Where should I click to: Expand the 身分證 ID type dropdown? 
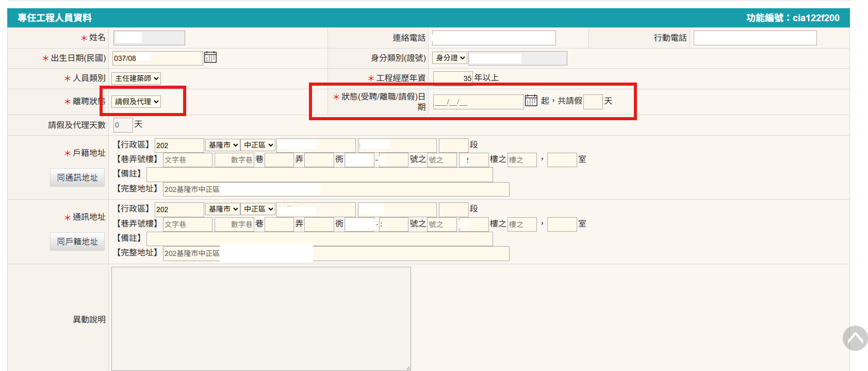point(449,58)
